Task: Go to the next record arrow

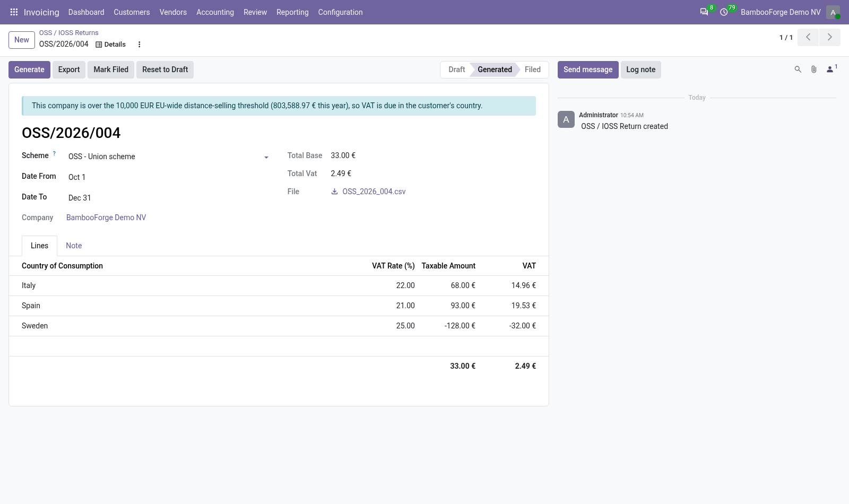Action: point(830,37)
